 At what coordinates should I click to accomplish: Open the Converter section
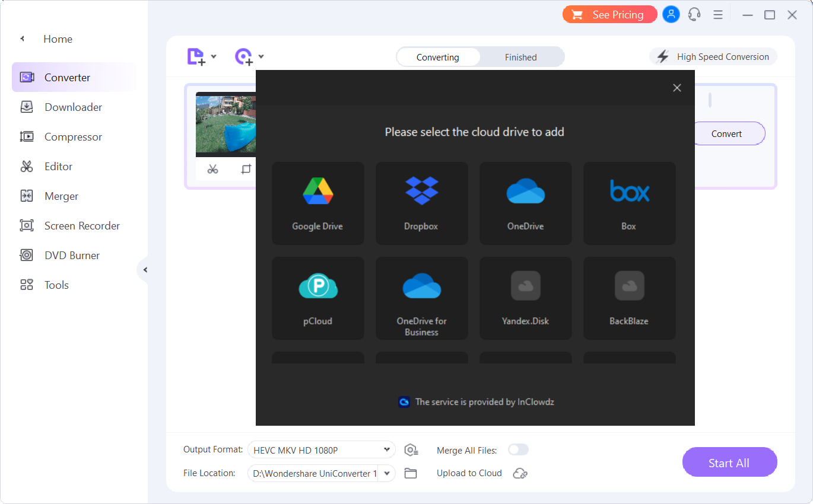coord(74,78)
